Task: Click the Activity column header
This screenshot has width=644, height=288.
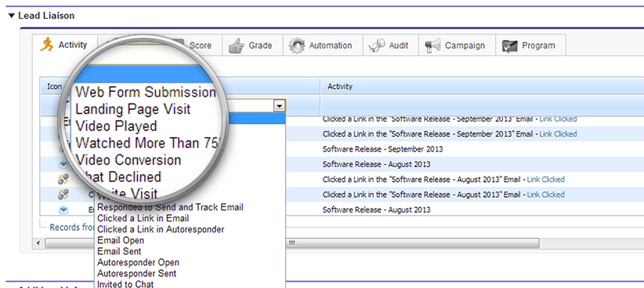Action: (x=482, y=86)
